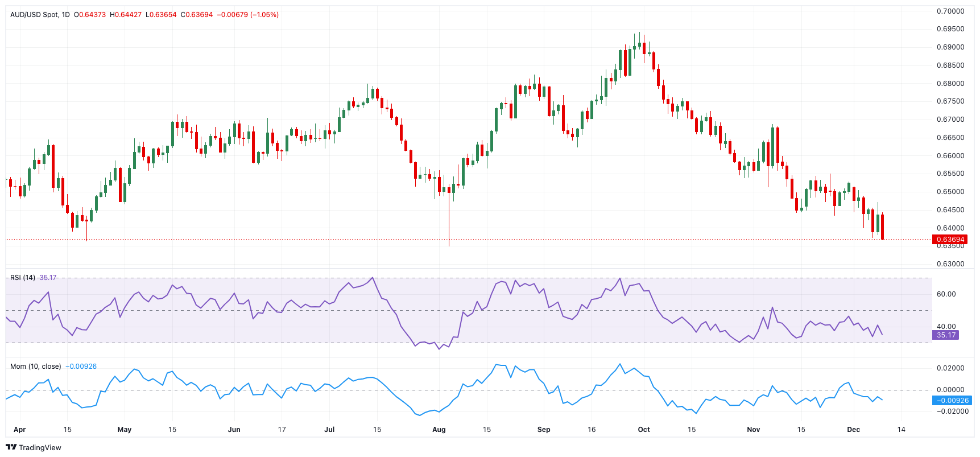Click the Dec label on the date axis
980x457 pixels.
853,430
